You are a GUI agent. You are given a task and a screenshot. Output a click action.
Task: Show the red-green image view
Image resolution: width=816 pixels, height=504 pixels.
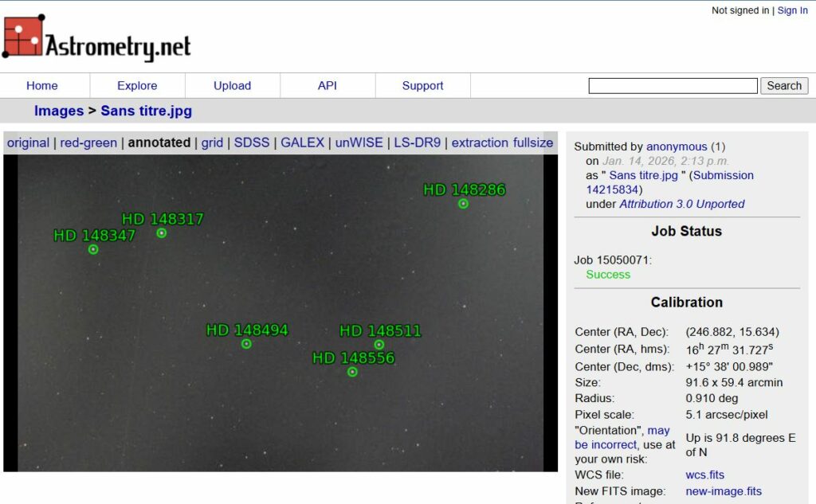click(88, 143)
